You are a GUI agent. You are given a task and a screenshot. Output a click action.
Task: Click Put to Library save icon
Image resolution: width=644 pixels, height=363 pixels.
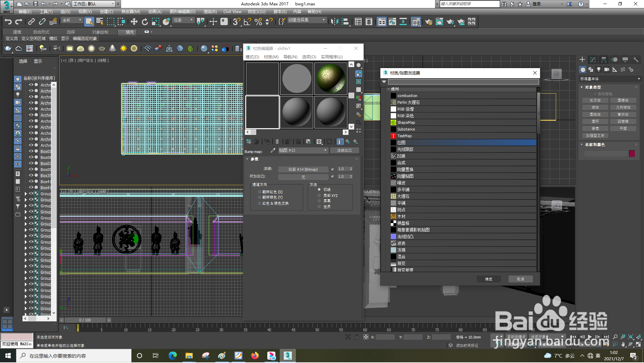pos(309,142)
